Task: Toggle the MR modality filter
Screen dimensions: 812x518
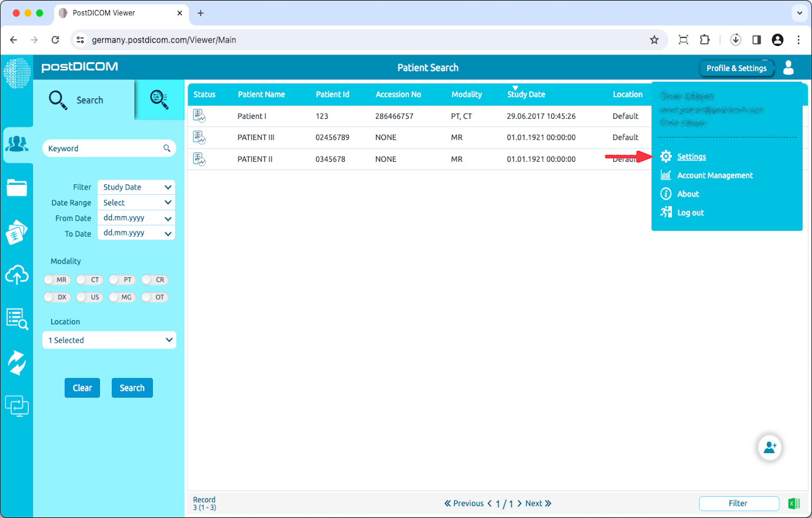Action: [56, 280]
